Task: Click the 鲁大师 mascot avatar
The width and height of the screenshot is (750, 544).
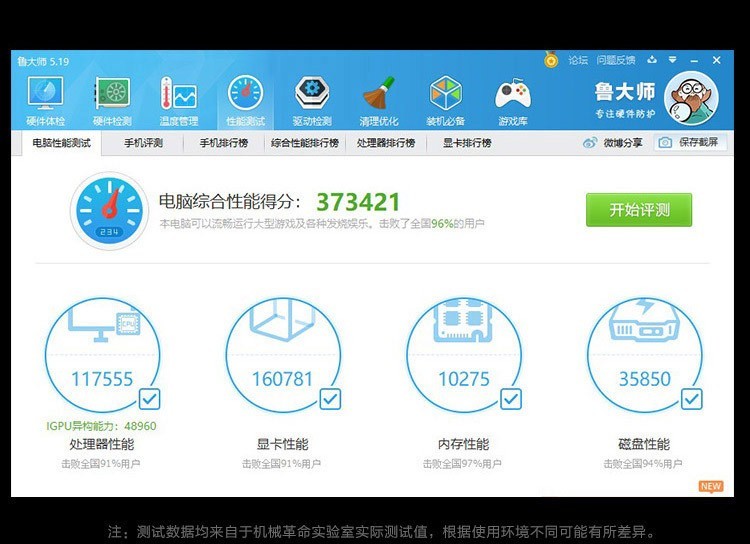Action: point(691,99)
